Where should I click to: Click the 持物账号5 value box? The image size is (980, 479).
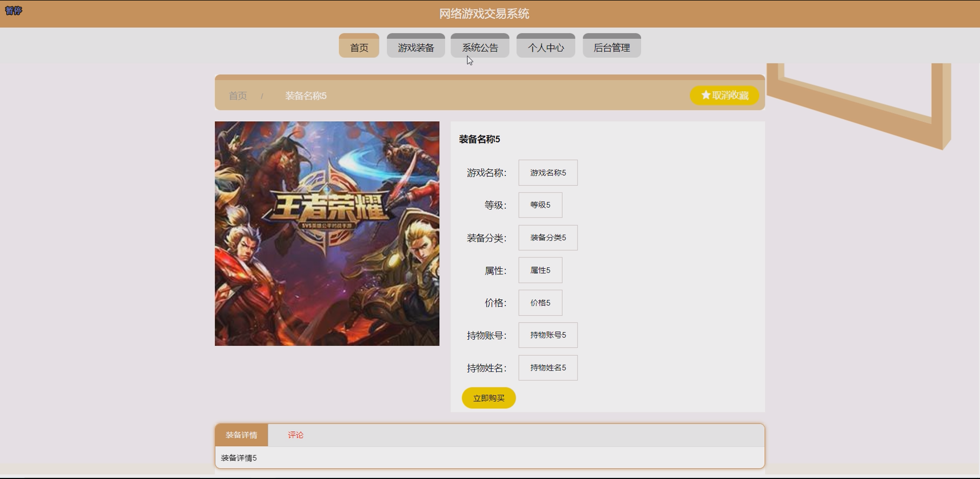click(x=548, y=335)
